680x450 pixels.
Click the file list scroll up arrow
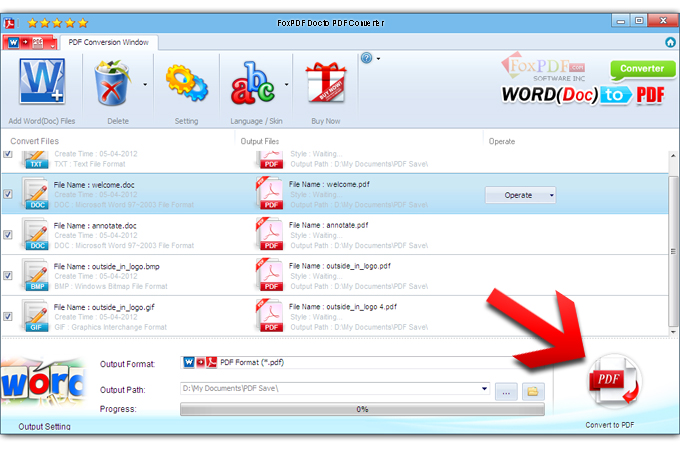[673, 155]
